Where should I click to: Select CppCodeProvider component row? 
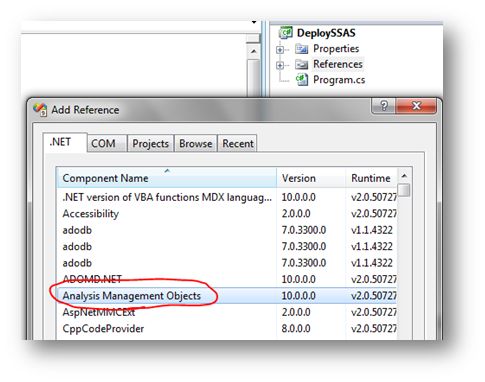click(x=227, y=329)
